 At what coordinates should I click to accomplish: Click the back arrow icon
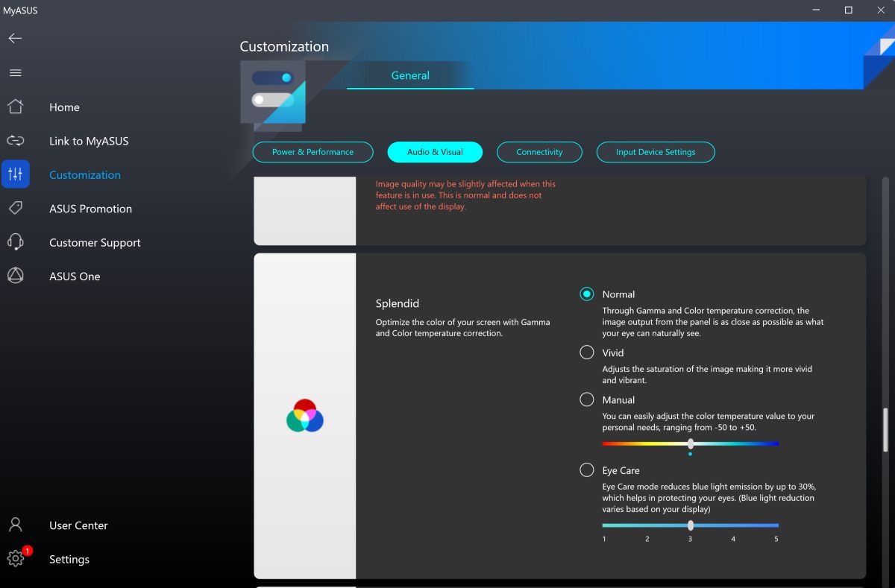tap(15, 38)
